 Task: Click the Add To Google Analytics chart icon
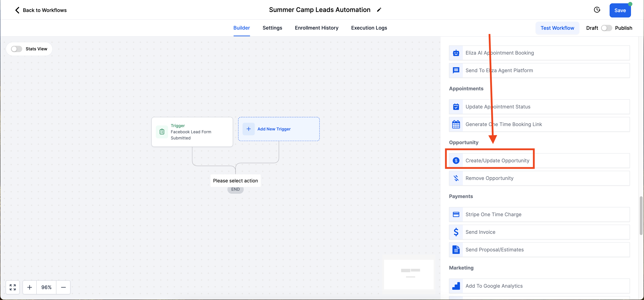tap(456, 286)
